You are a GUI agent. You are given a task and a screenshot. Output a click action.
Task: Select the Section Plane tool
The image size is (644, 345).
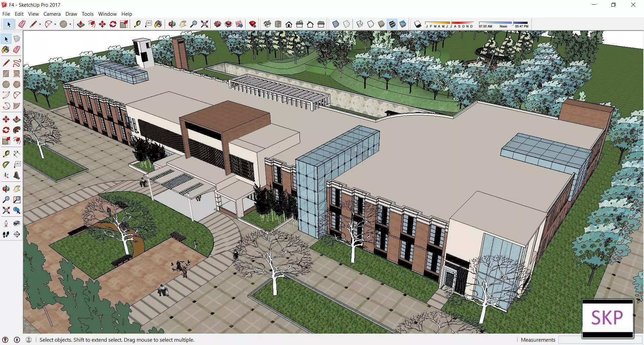click(x=17, y=234)
